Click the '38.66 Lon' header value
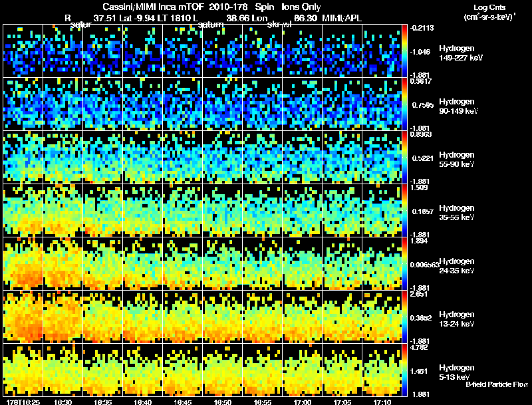 (247, 18)
